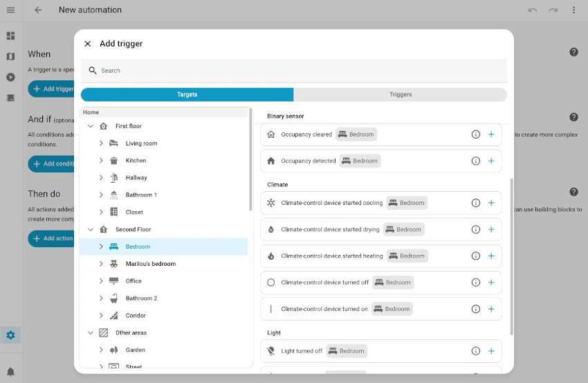
Task: Expand the Living room area
Action: pyautogui.click(x=101, y=143)
